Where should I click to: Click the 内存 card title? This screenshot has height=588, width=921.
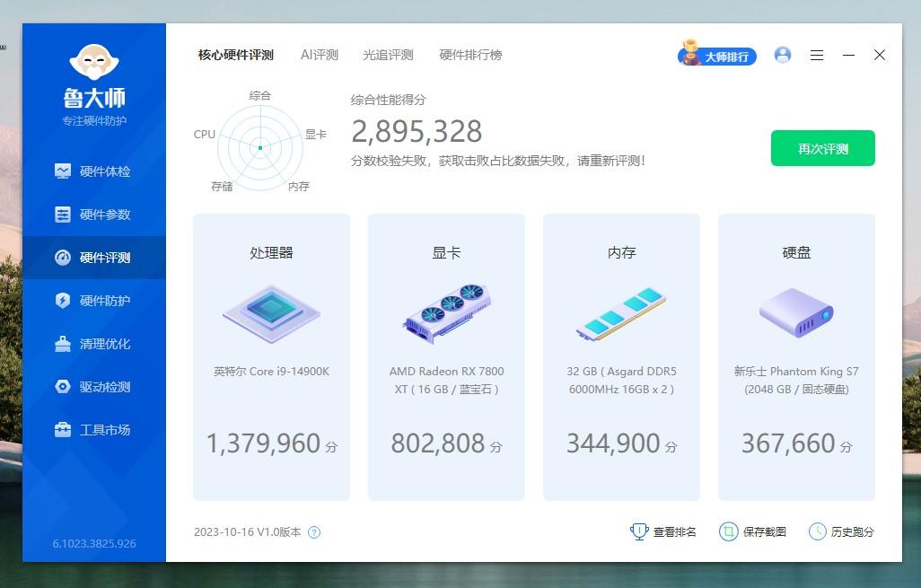tap(621, 253)
